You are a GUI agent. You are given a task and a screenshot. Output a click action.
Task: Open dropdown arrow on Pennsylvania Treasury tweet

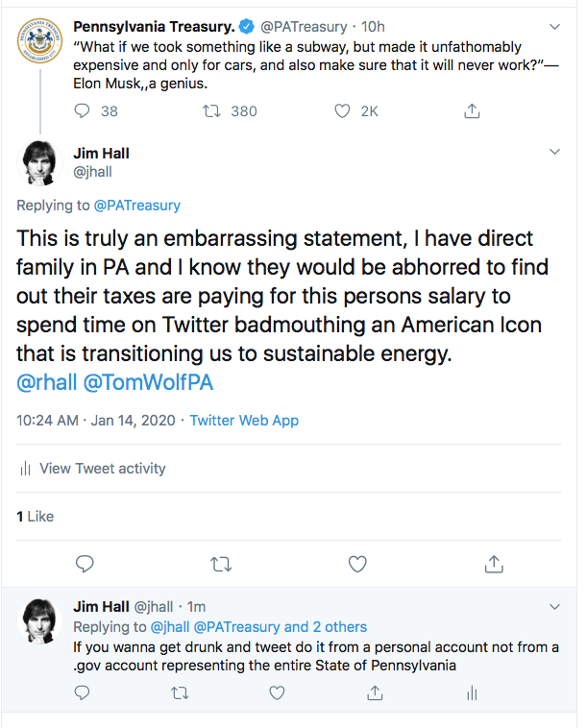[554, 27]
